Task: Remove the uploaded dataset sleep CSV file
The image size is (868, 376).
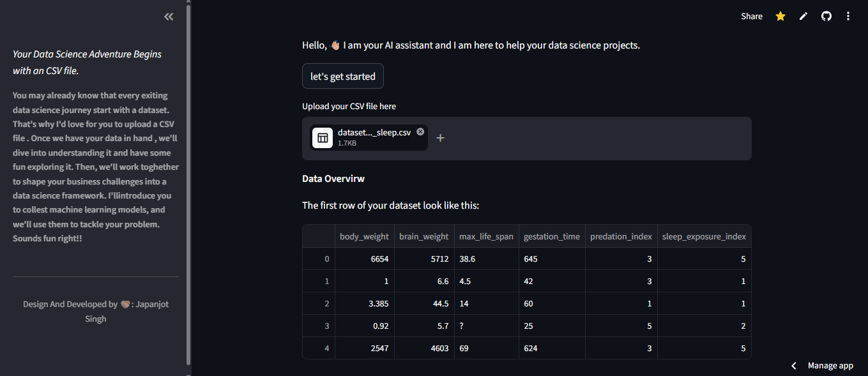Action: [420, 132]
